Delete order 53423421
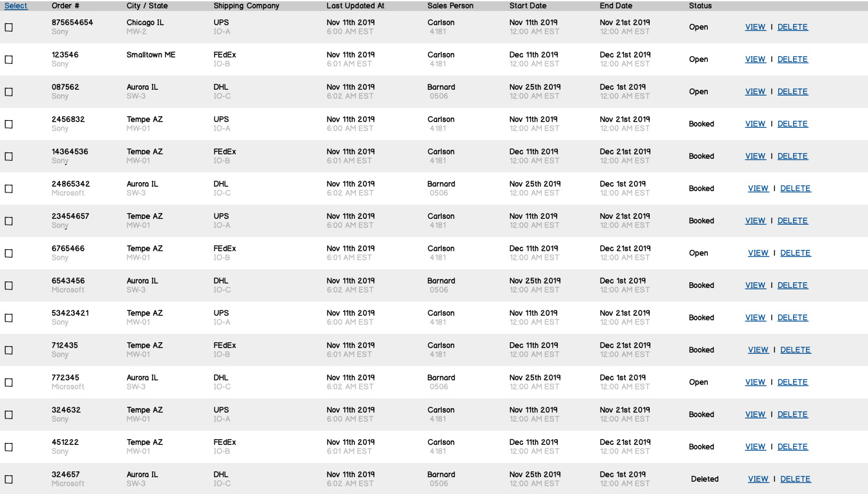This screenshot has height=494, width=868. (792, 318)
